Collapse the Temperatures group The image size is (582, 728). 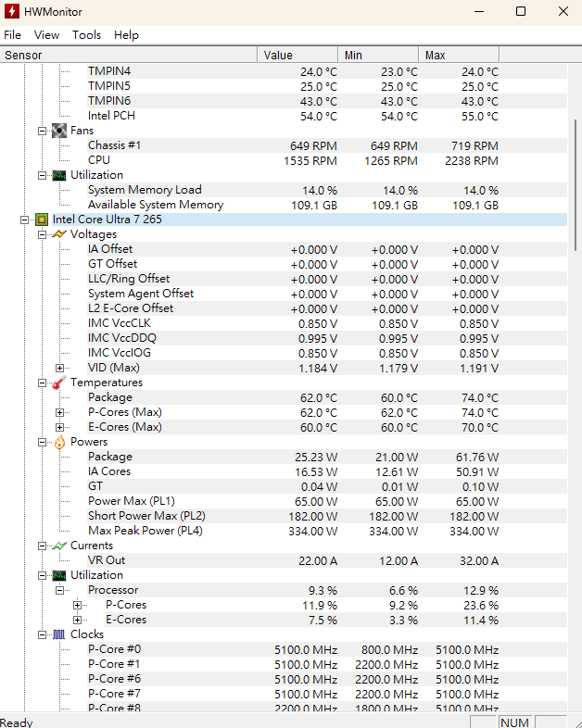coord(43,383)
